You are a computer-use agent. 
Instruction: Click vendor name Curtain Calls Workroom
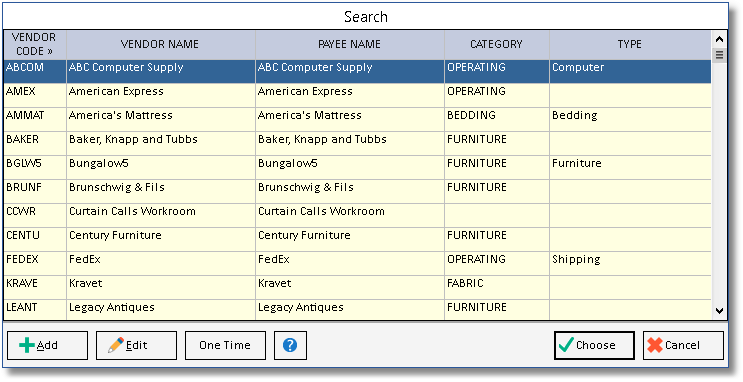[132, 211]
